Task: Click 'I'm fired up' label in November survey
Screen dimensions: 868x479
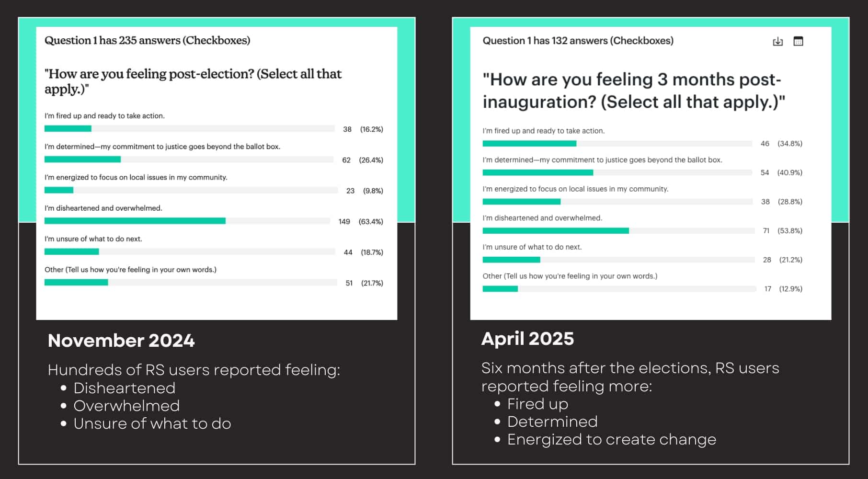Action: (104, 116)
